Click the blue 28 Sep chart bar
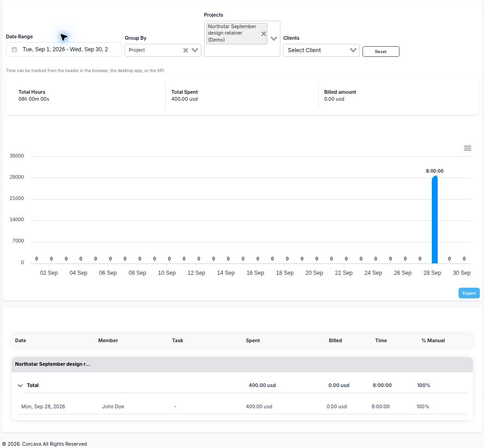The height and width of the screenshot is (448, 484). tap(435, 219)
